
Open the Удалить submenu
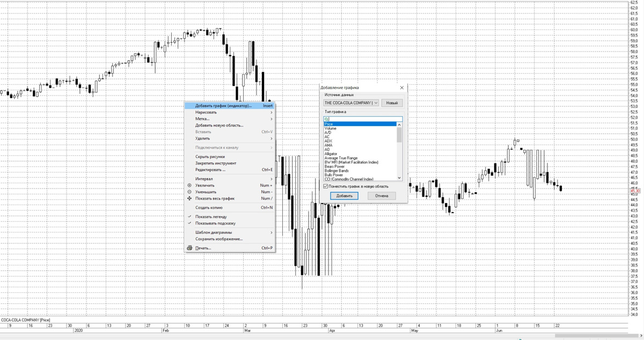tap(230, 139)
